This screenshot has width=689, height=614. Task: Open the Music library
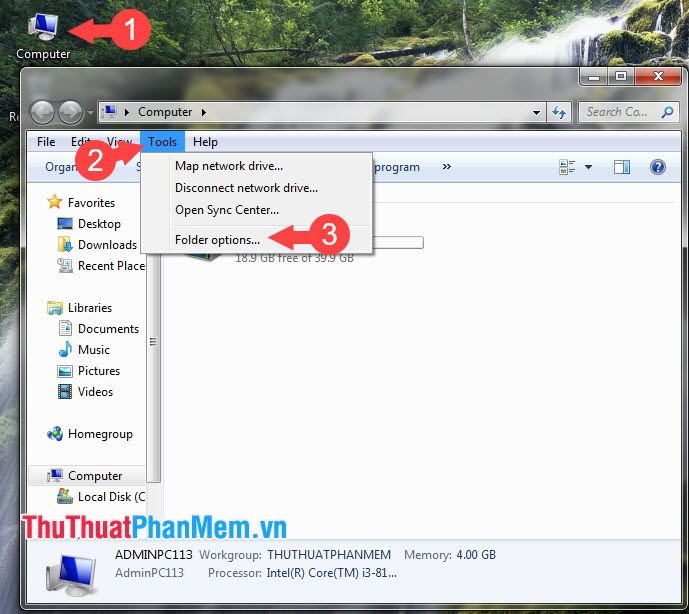[x=94, y=350]
